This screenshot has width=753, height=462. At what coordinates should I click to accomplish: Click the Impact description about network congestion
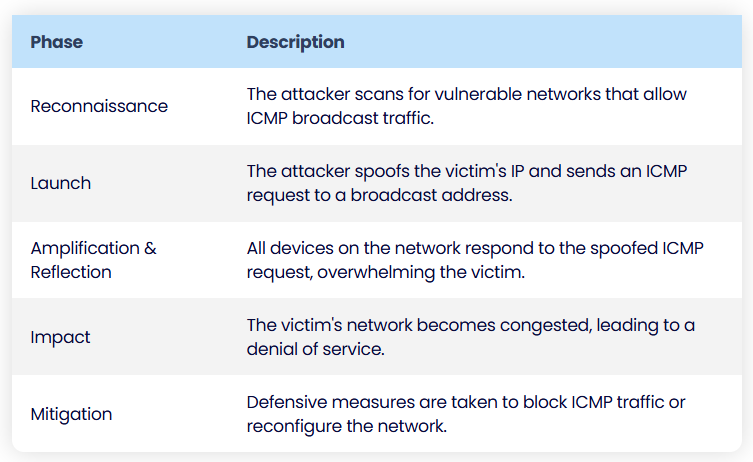471,337
